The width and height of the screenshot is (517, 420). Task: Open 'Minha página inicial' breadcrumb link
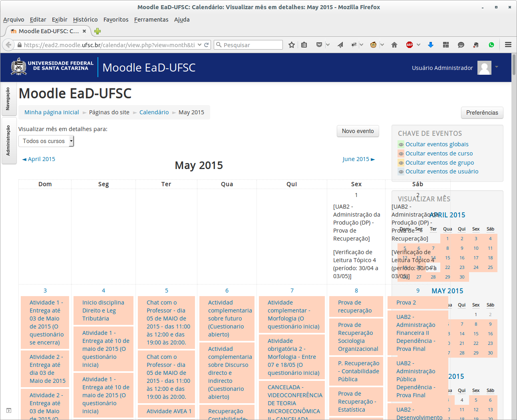tap(52, 112)
